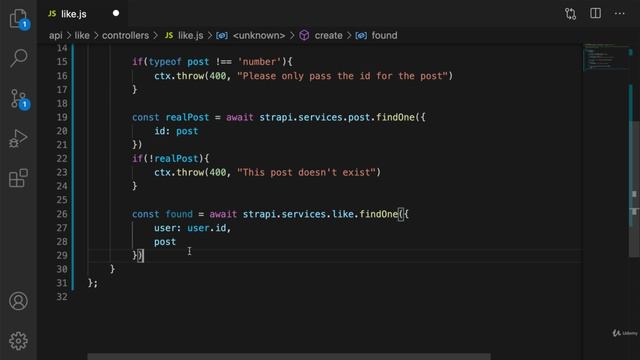The height and width of the screenshot is (360, 640).
Task: Click line number 19 in gutter
Action: (62, 118)
